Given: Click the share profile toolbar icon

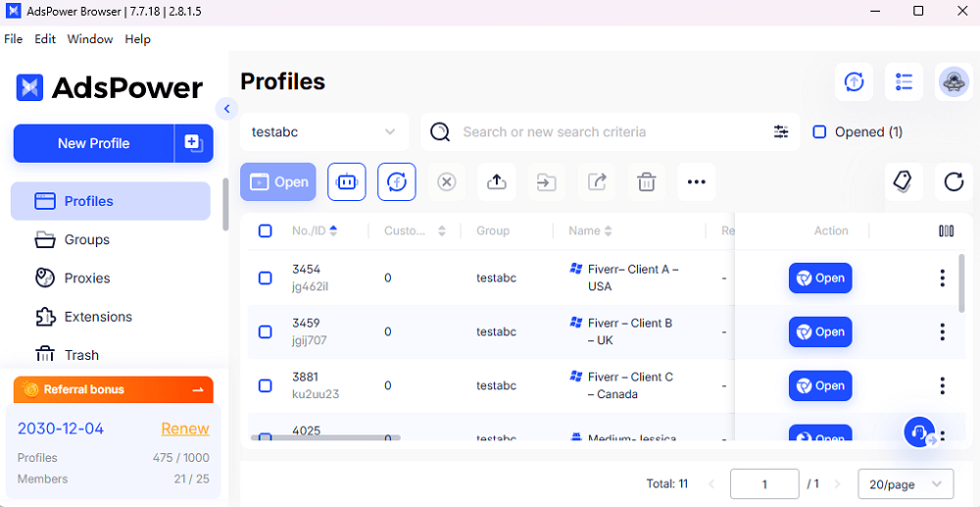Looking at the screenshot, I should [x=596, y=182].
